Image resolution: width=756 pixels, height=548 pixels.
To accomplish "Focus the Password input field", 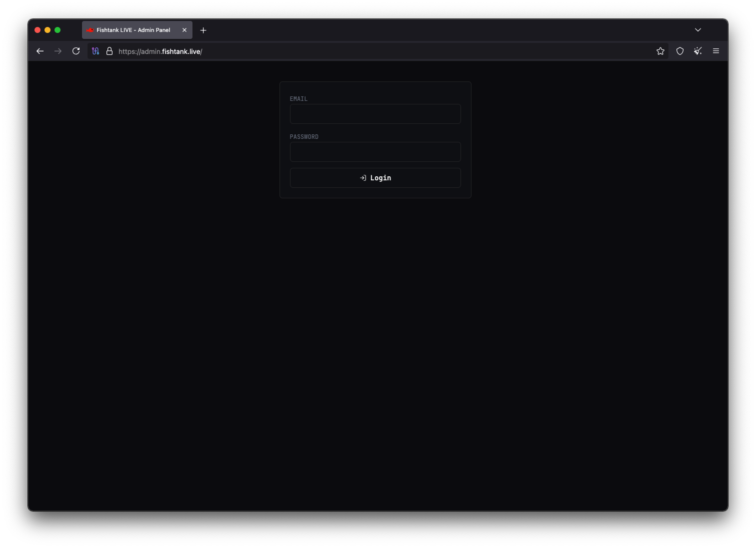I will click(x=375, y=152).
